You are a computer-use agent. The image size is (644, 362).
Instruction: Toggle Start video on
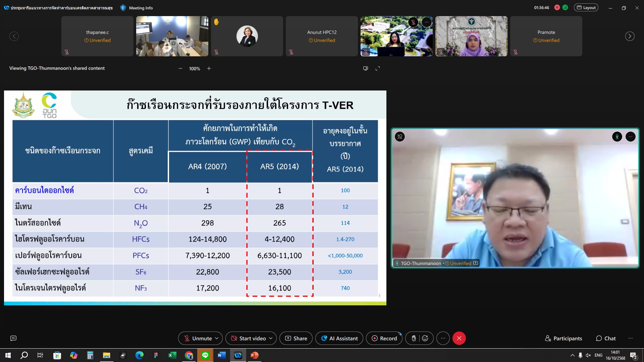[x=249, y=338]
